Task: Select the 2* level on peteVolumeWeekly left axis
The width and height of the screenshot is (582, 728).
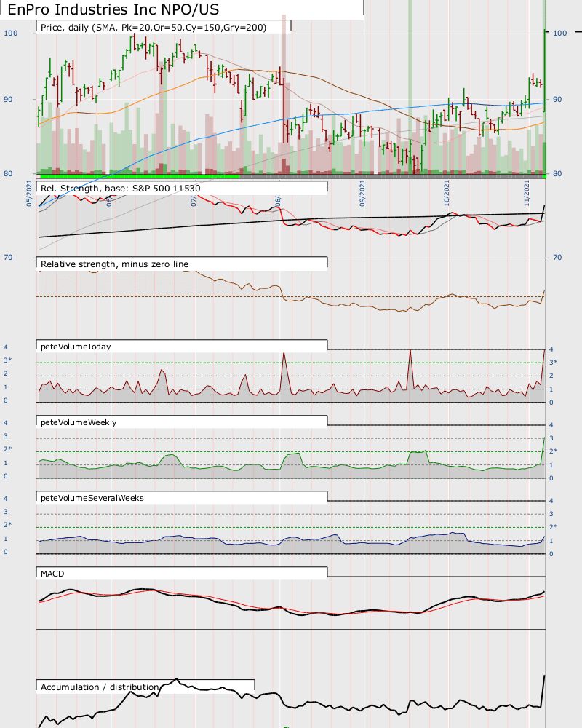Action: tap(7, 449)
